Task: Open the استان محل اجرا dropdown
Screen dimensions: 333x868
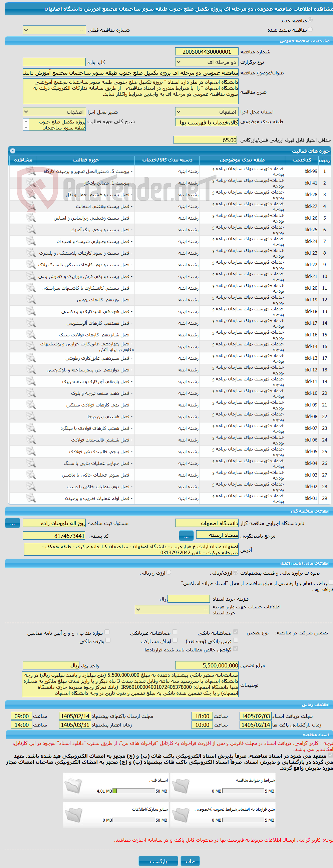Action: point(207,112)
